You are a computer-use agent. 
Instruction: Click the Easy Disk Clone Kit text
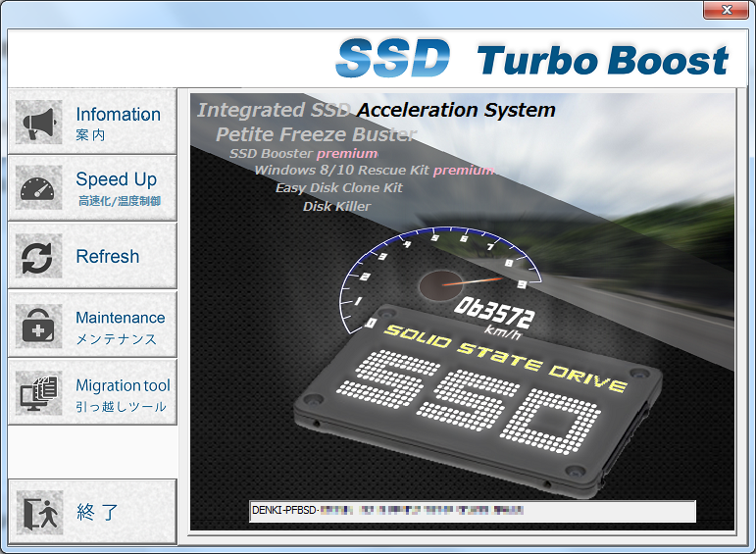[339, 188]
